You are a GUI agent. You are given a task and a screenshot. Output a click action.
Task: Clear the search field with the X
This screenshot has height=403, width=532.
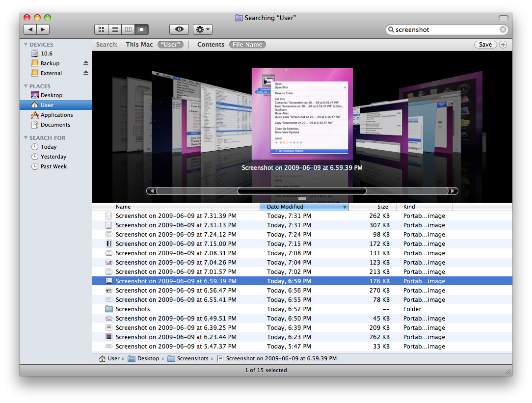pos(503,29)
